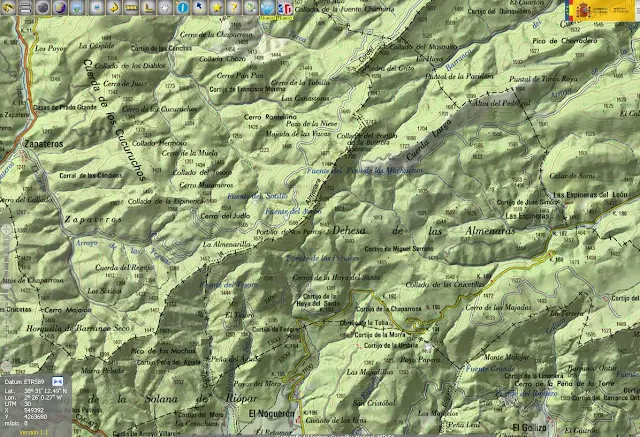The image size is (640, 437).
Task: Click the Lat. coordinate value
Action: (45, 390)
